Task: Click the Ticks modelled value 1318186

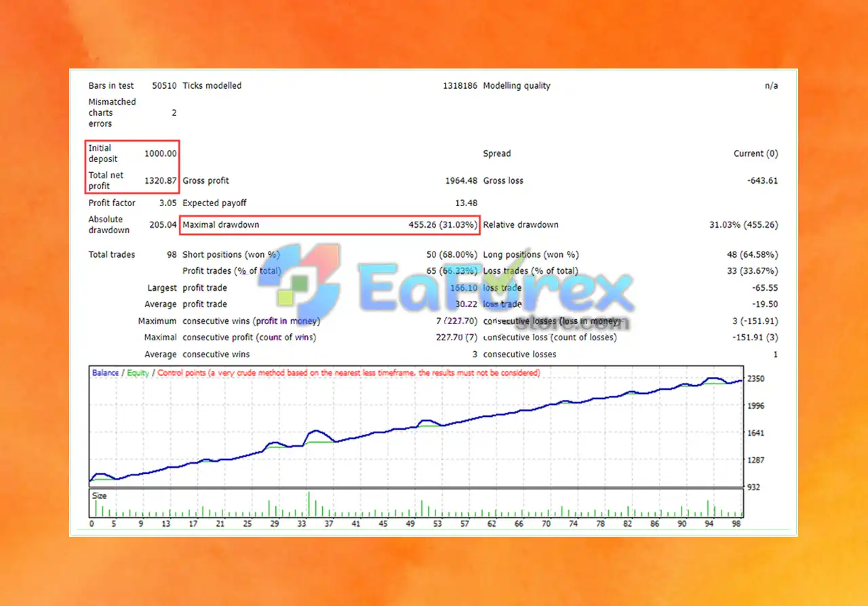Action: click(x=460, y=86)
